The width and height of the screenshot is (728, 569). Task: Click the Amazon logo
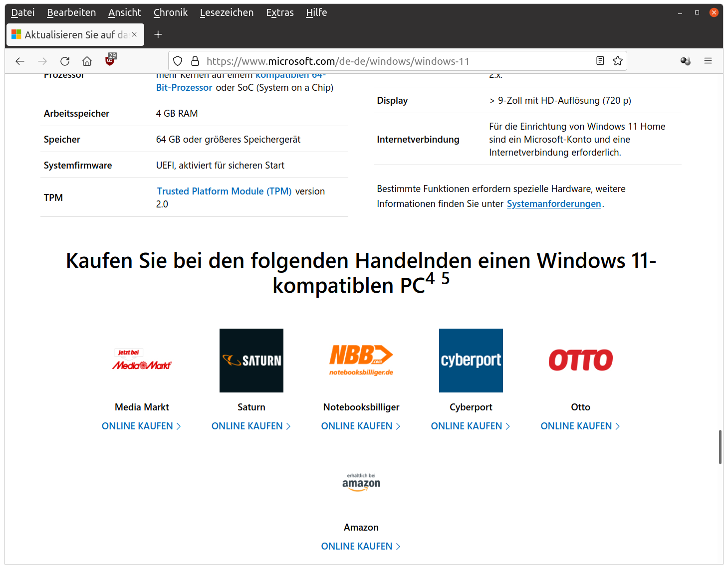(361, 482)
